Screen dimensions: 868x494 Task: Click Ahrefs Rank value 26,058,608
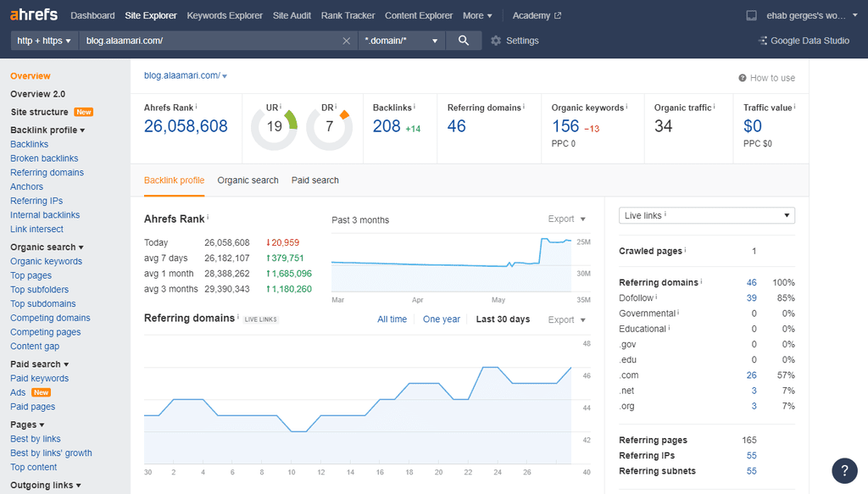[186, 126]
